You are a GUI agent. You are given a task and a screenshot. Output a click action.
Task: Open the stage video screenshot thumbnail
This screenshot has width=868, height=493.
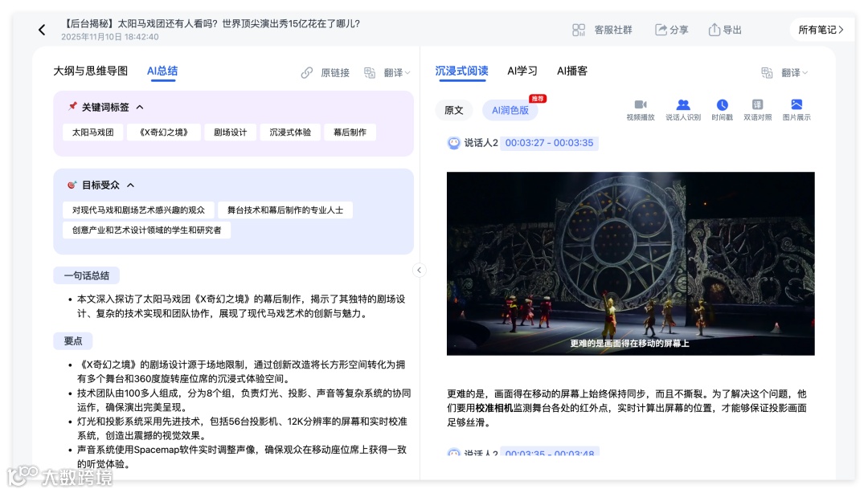click(631, 263)
